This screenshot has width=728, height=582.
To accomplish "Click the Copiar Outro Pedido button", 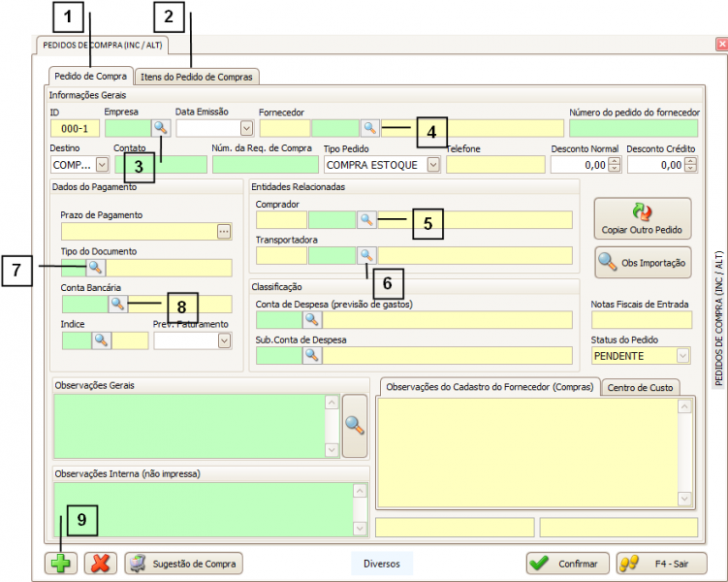I will (643, 219).
